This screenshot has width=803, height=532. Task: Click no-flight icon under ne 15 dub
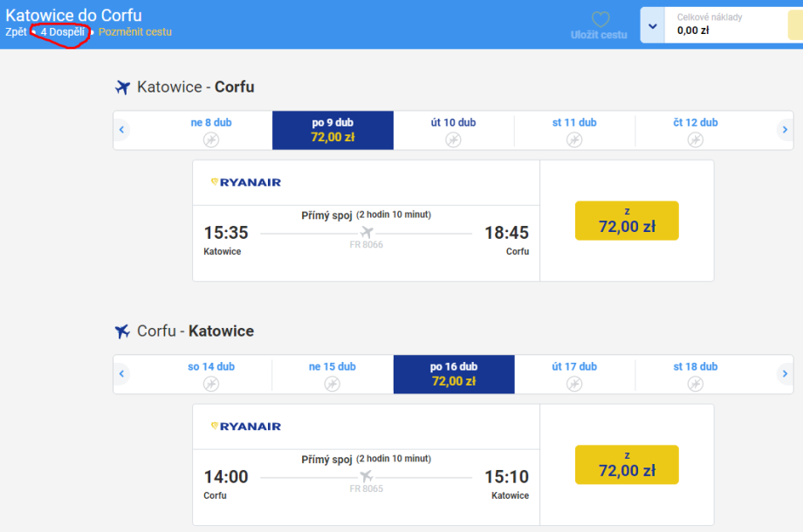coord(333,384)
